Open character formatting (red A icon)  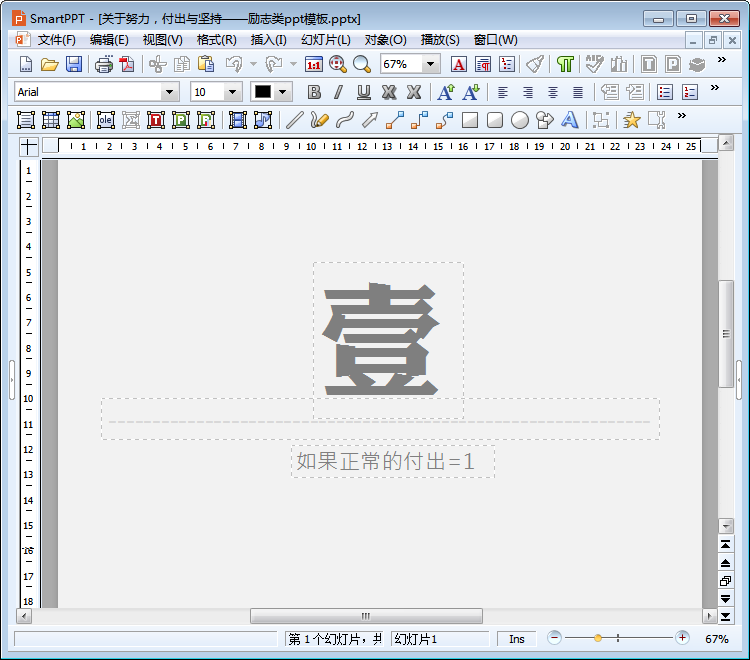click(x=458, y=64)
